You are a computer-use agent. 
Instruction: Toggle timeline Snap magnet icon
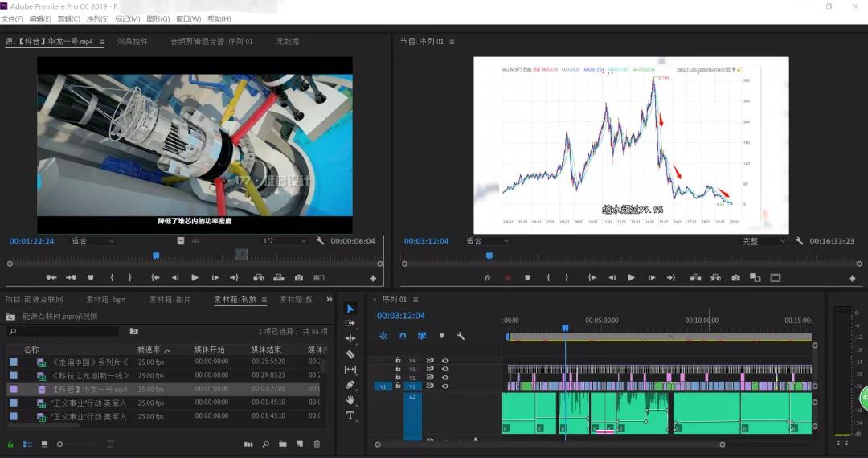(x=403, y=336)
